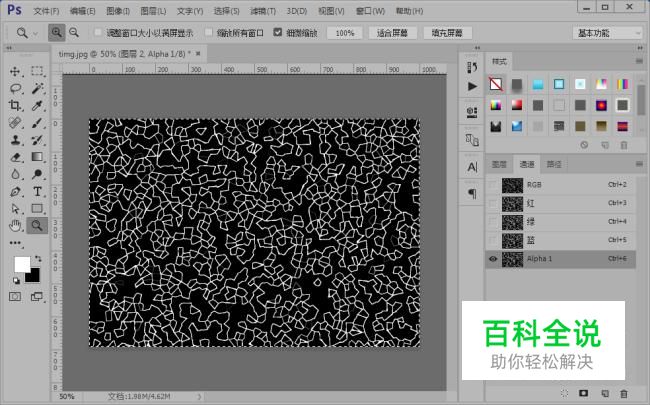Image resolution: width=650 pixels, height=405 pixels.
Task: Click the foreground color white swatch
Action: coord(21,263)
